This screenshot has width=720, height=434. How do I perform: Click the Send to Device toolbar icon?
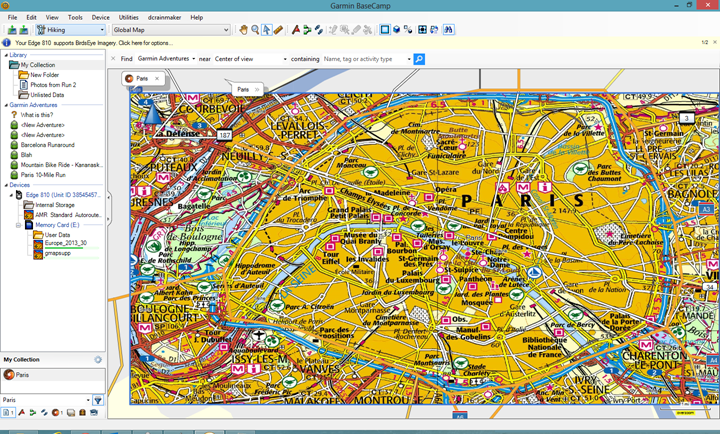[x=12, y=30]
